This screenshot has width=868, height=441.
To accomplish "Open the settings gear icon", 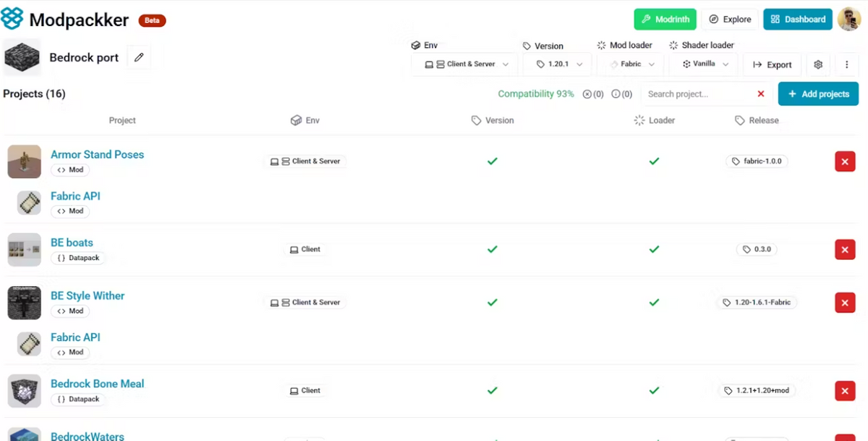I will [x=818, y=64].
